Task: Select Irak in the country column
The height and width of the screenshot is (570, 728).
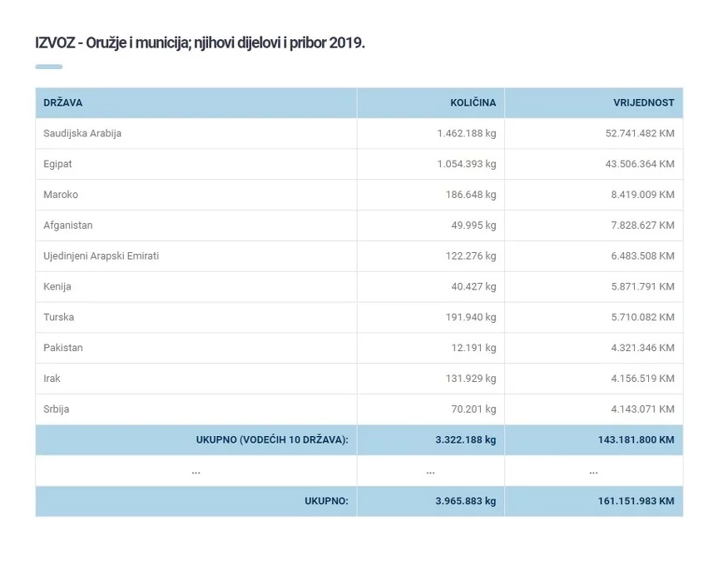Action: (x=52, y=379)
